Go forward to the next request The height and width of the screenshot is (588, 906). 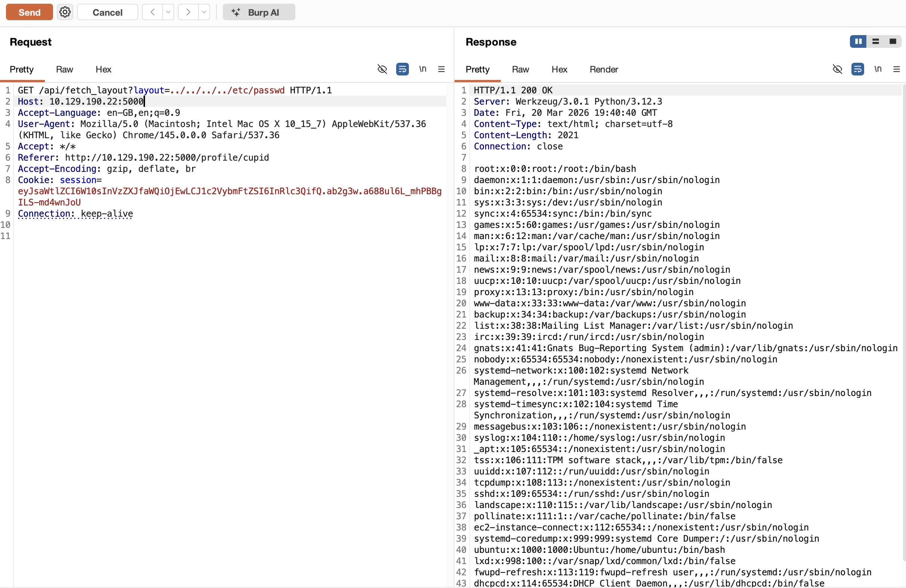[x=188, y=12]
